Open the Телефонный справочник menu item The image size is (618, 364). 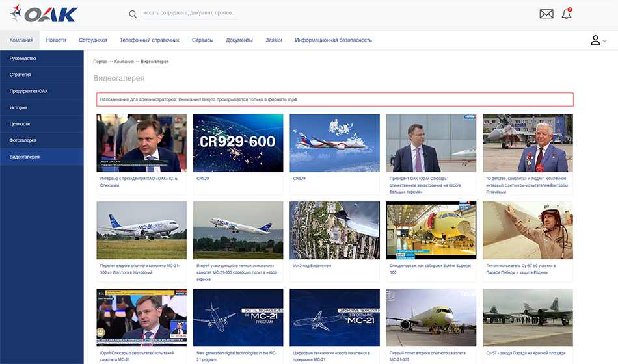pyautogui.click(x=150, y=40)
